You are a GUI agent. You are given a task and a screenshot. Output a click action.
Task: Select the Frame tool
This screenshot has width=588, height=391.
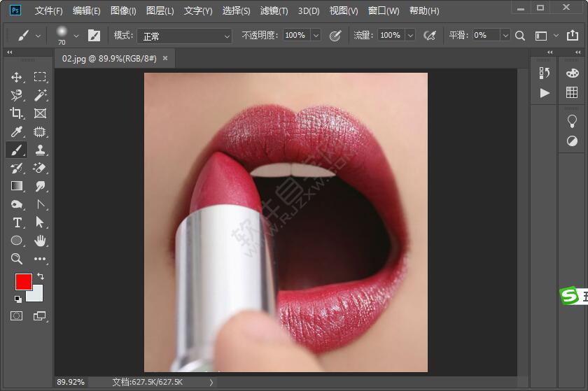pyautogui.click(x=40, y=113)
